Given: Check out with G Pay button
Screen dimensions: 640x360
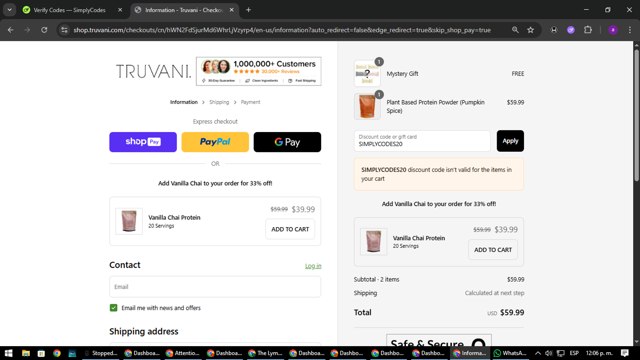Looking at the screenshot, I should click(x=287, y=142).
